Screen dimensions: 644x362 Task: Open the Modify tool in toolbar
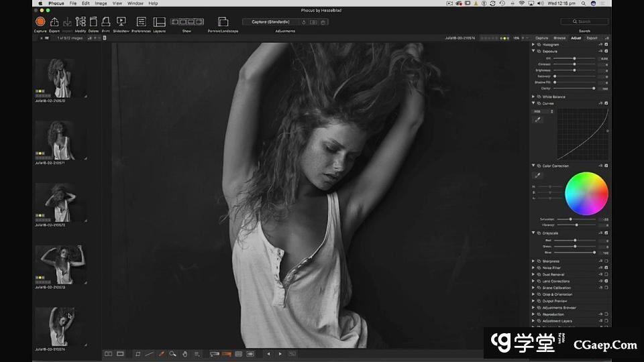(x=80, y=22)
